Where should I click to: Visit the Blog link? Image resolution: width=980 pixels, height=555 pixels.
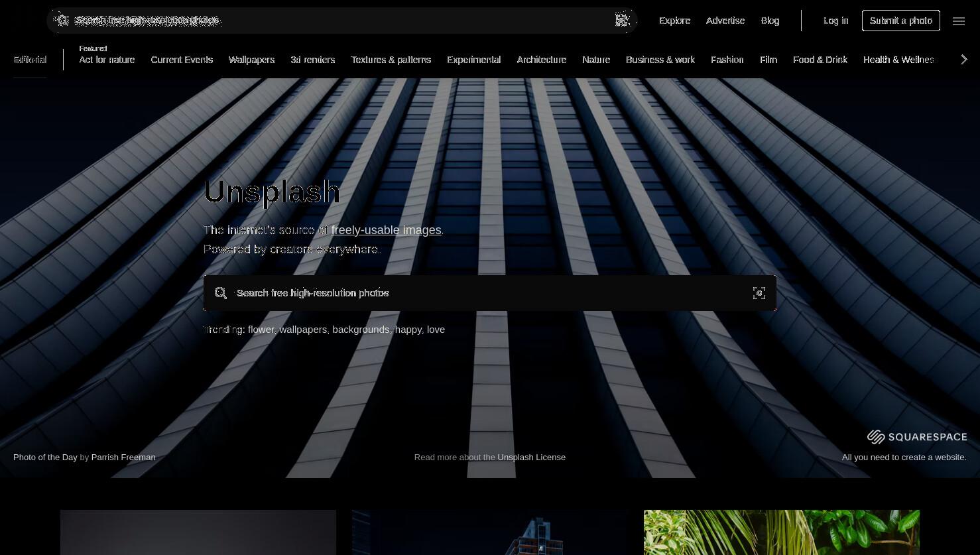(770, 21)
